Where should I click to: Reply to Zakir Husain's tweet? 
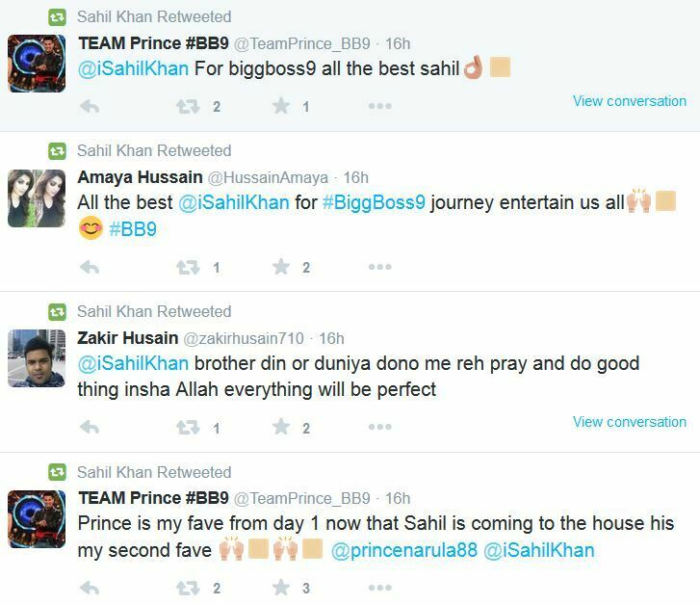(x=90, y=427)
